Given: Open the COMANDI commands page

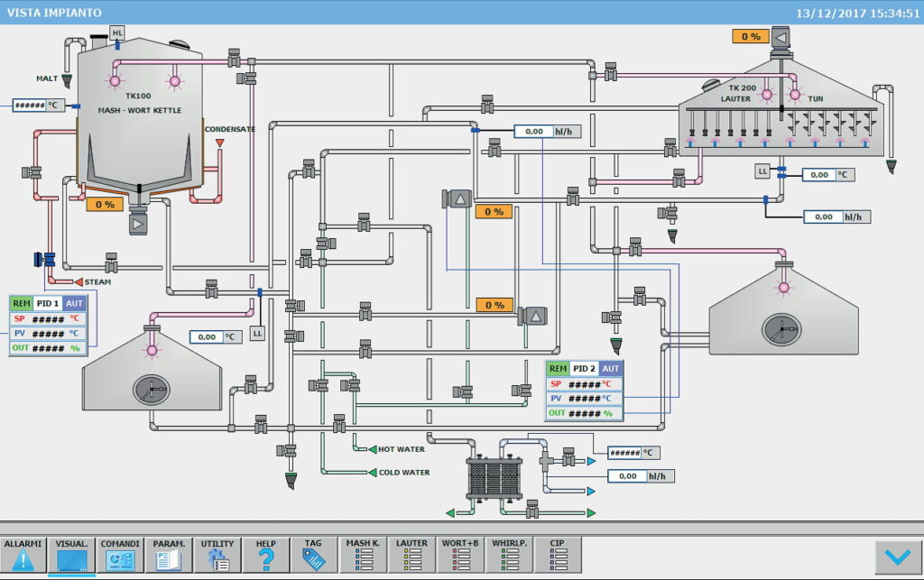Looking at the screenshot, I should [x=120, y=555].
